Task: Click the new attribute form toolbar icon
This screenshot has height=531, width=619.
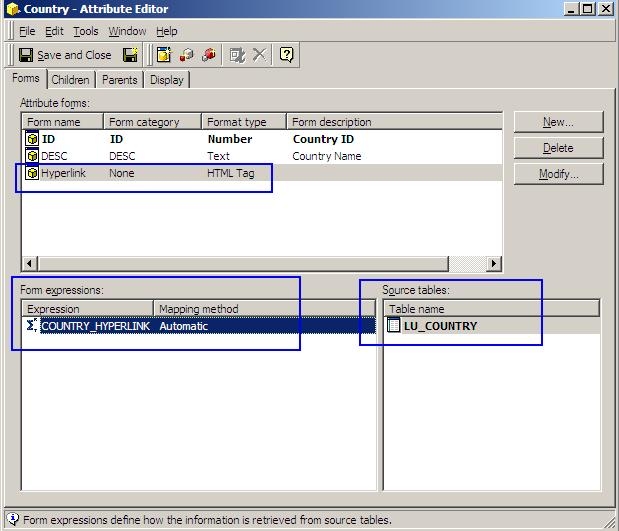Action: (x=164, y=55)
